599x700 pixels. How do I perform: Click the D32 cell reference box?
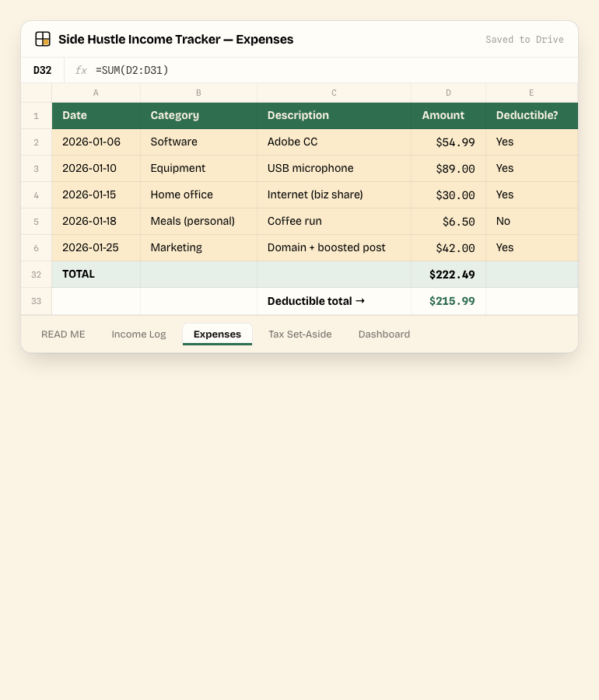tap(43, 70)
